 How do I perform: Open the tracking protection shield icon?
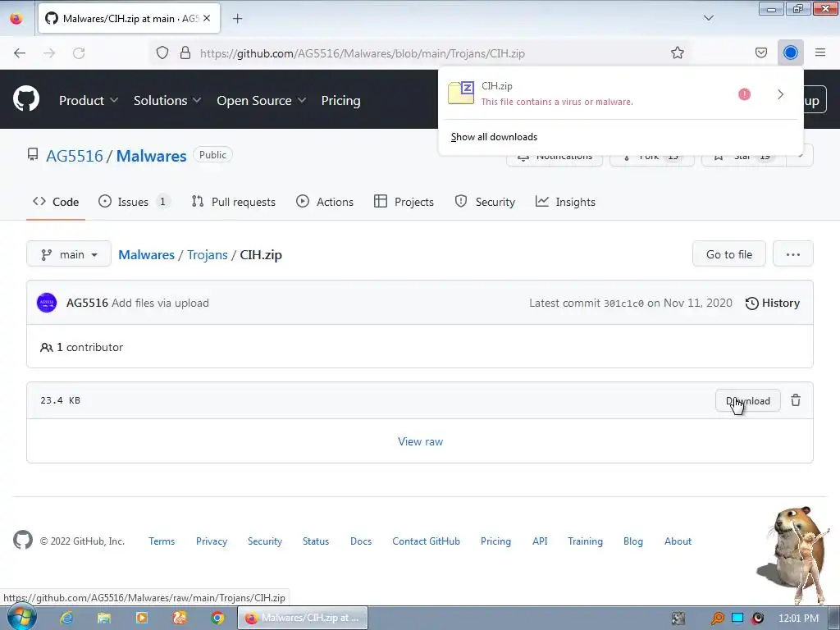click(162, 53)
